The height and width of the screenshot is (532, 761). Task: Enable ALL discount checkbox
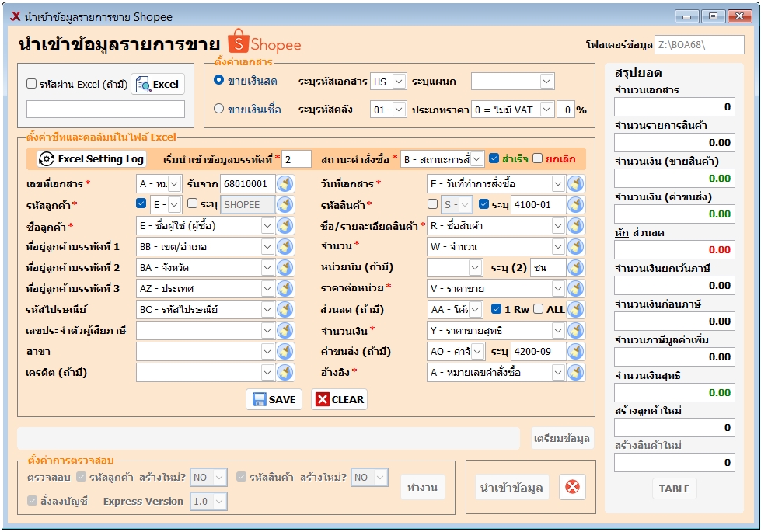[x=538, y=308]
